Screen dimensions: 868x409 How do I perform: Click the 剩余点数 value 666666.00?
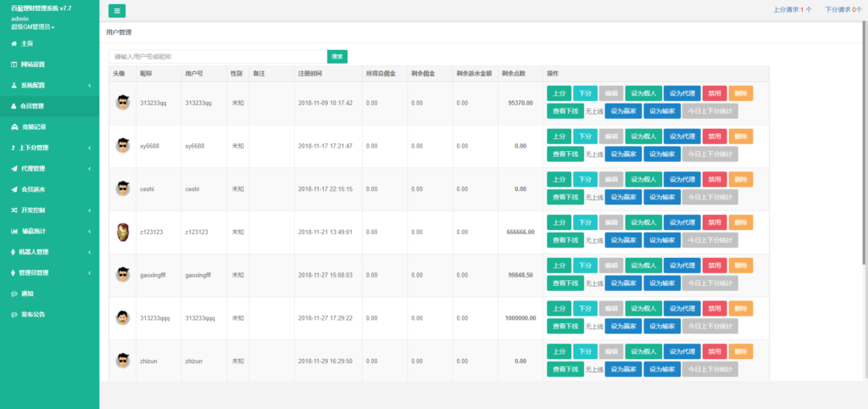click(520, 233)
